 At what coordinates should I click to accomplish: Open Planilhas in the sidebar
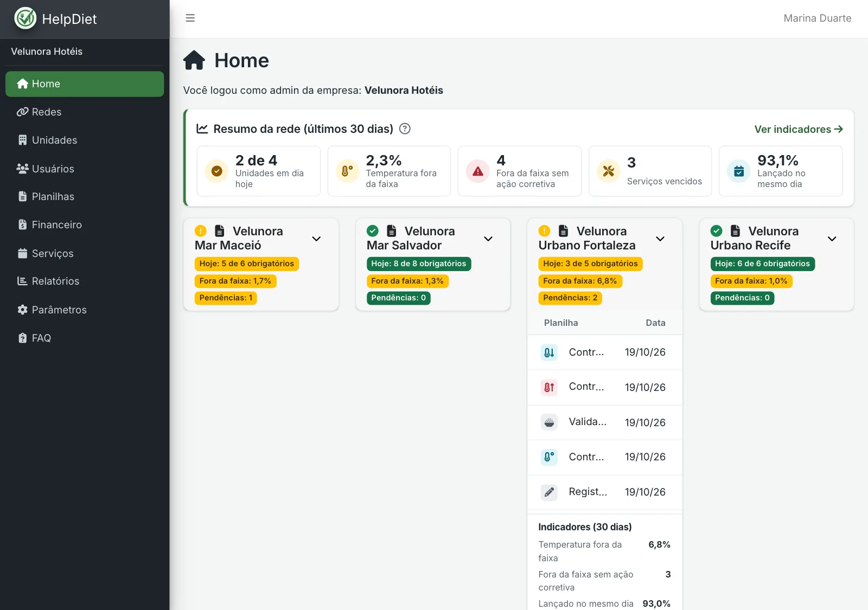click(x=85, y=197)
